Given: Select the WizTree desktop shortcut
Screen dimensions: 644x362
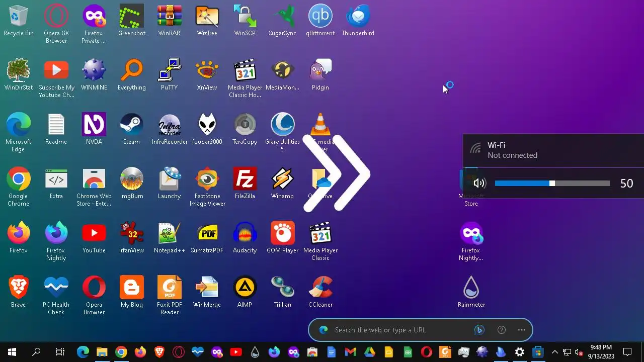Looking at the screenshot, I should coord(207,21).
